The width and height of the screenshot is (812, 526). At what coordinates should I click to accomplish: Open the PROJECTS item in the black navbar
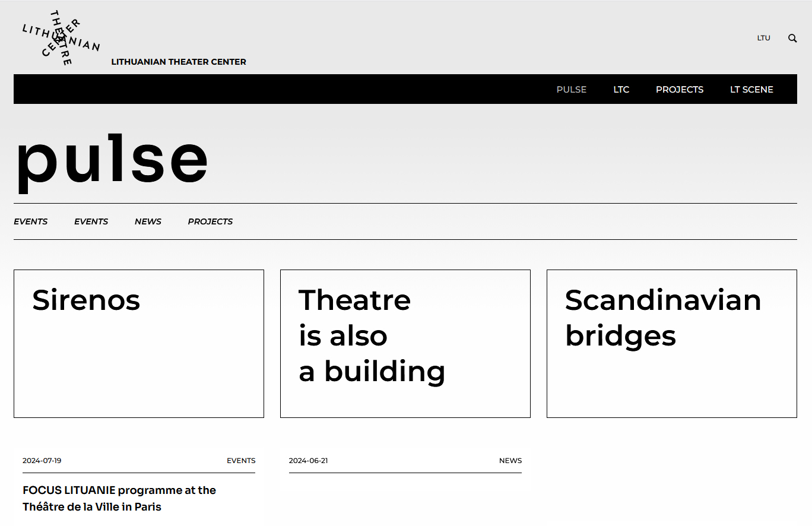click(x=679, y=89)
